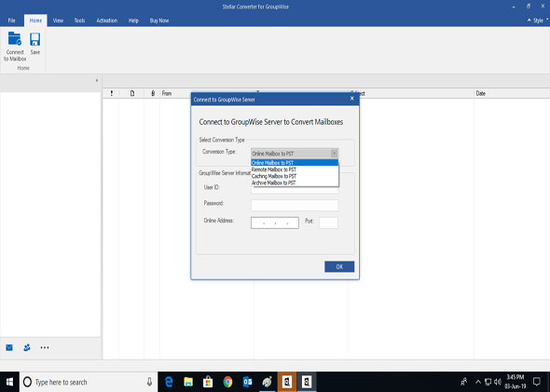Click the attachment column header icon
550x392 pixels.
point(153,93)
